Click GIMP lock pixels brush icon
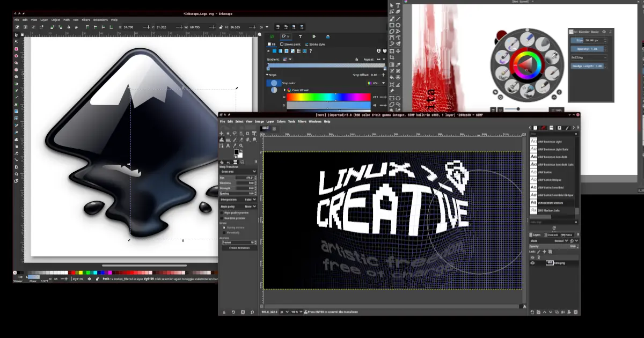The image size is (644, 338). point(539,252)
